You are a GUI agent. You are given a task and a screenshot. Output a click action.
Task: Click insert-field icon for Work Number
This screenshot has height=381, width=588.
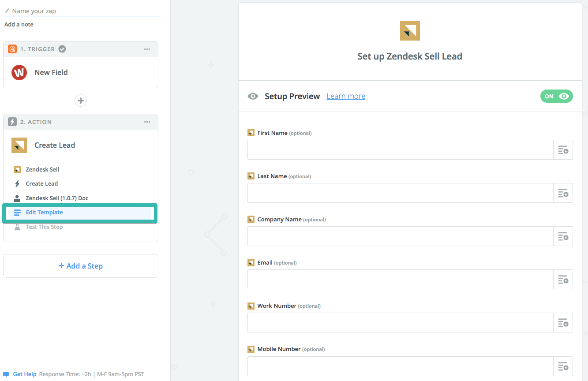point(563,323)
